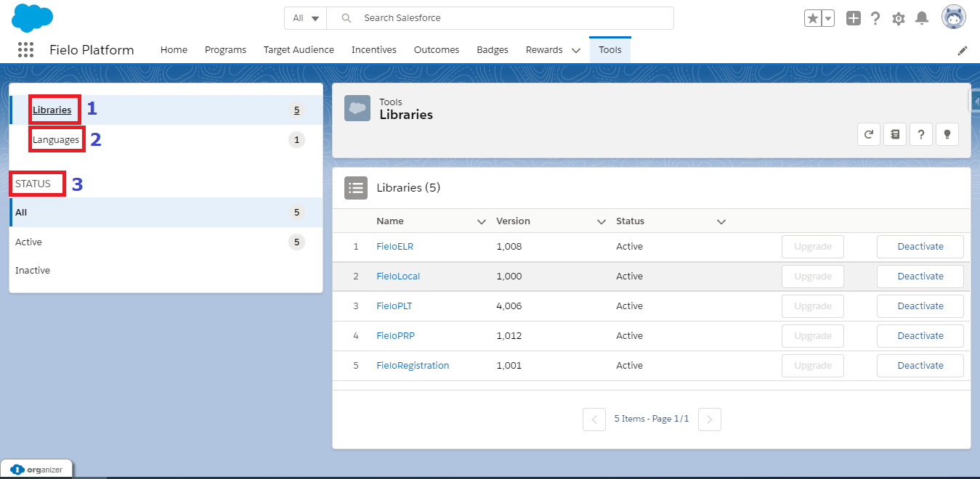Open the FieloLocal library link

[x=398, y=277]
